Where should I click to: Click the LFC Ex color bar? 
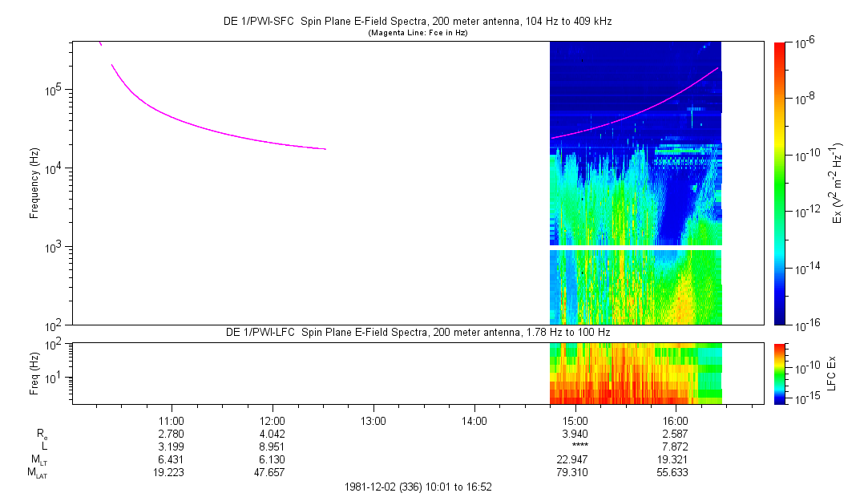pyautogui.click(x=780, y=373)
